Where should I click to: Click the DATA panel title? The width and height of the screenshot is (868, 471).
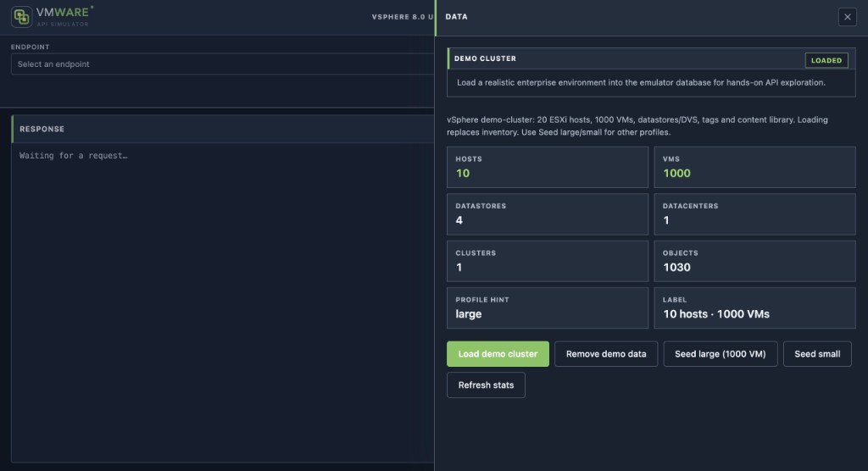tap(456, 17)
